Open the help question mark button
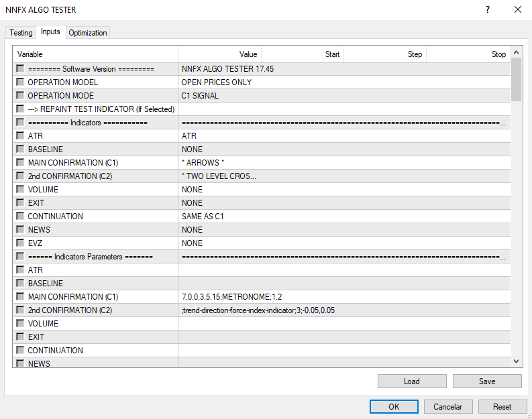 click(488, 9)
